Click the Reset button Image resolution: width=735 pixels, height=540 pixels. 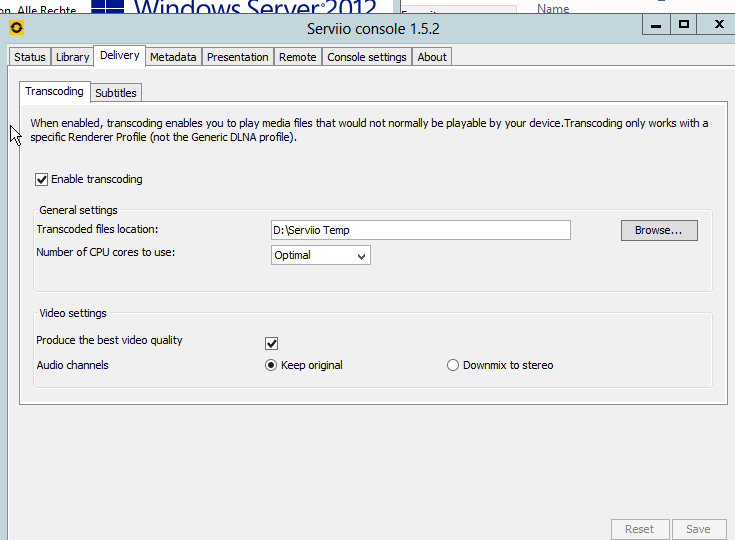pos(639,529)
